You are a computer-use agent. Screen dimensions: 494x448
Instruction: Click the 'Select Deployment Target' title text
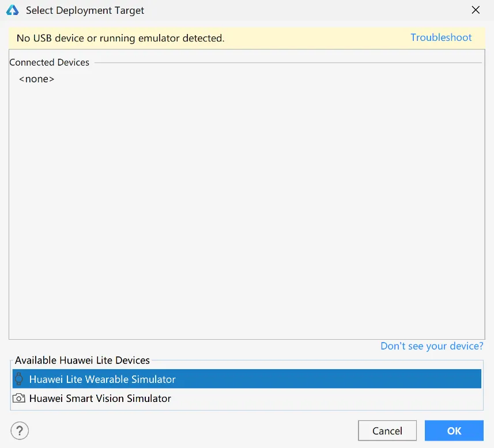(85, 10)
